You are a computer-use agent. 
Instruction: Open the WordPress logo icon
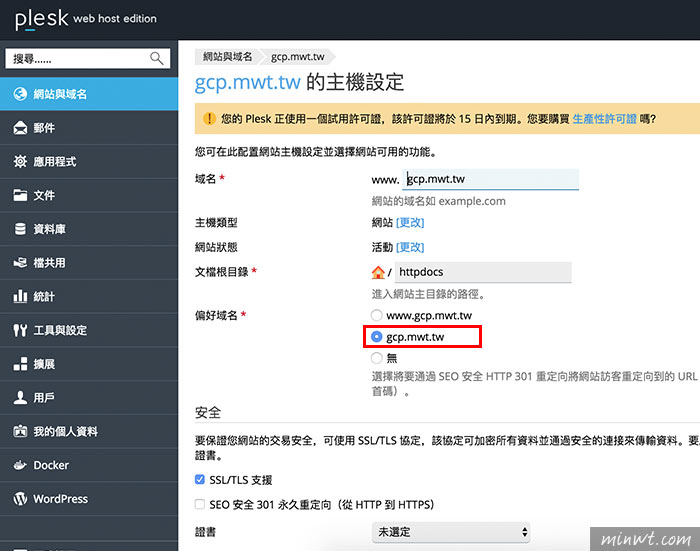(x=20, y=499)
